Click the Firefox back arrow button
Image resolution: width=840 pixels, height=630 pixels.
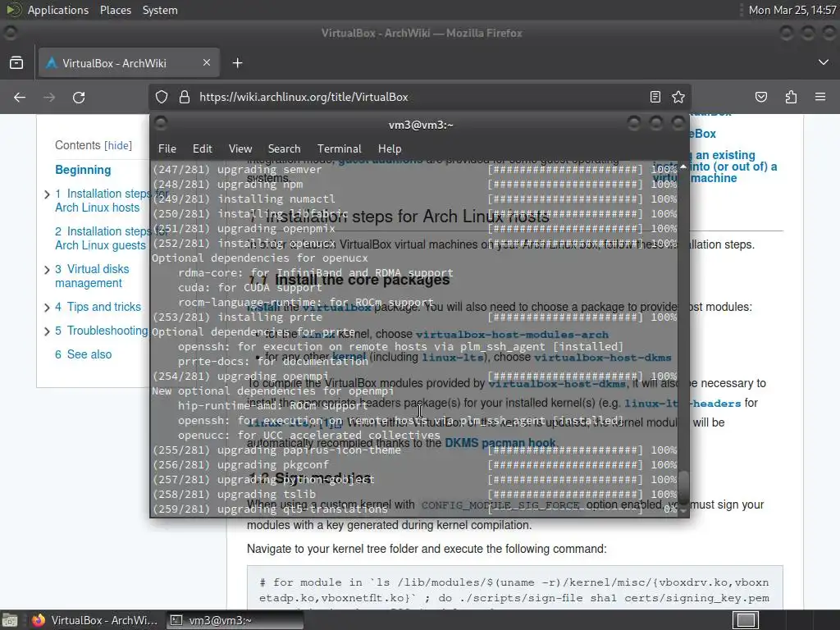[20, 98]
